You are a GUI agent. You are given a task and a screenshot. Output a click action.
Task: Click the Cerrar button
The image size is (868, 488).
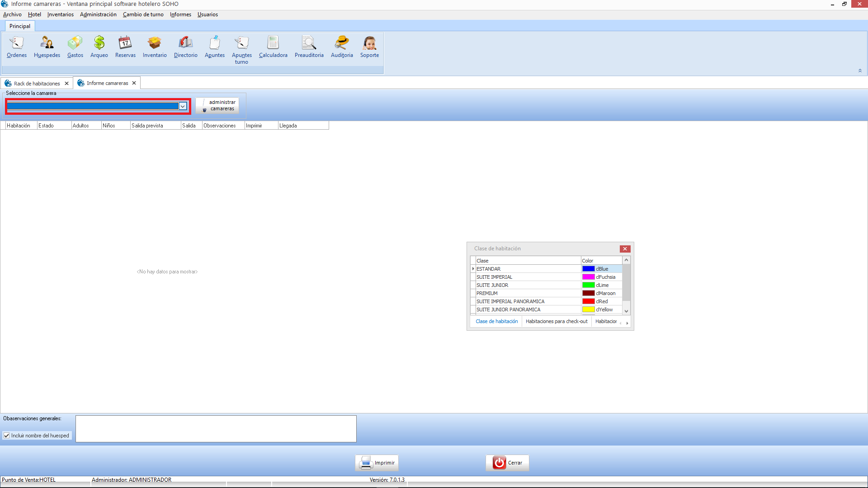point(507,463)
